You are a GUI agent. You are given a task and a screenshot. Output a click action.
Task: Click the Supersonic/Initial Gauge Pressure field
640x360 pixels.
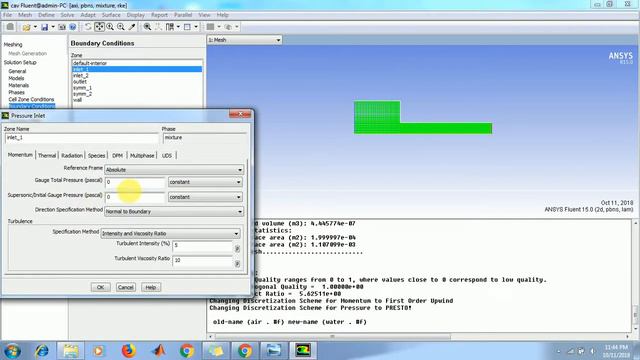click(135, 197)
